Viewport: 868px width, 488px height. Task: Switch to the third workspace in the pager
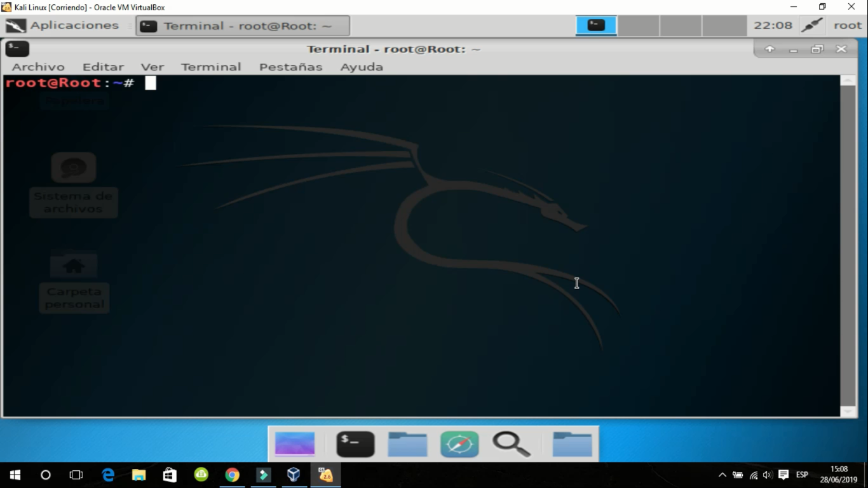[681, 25]
